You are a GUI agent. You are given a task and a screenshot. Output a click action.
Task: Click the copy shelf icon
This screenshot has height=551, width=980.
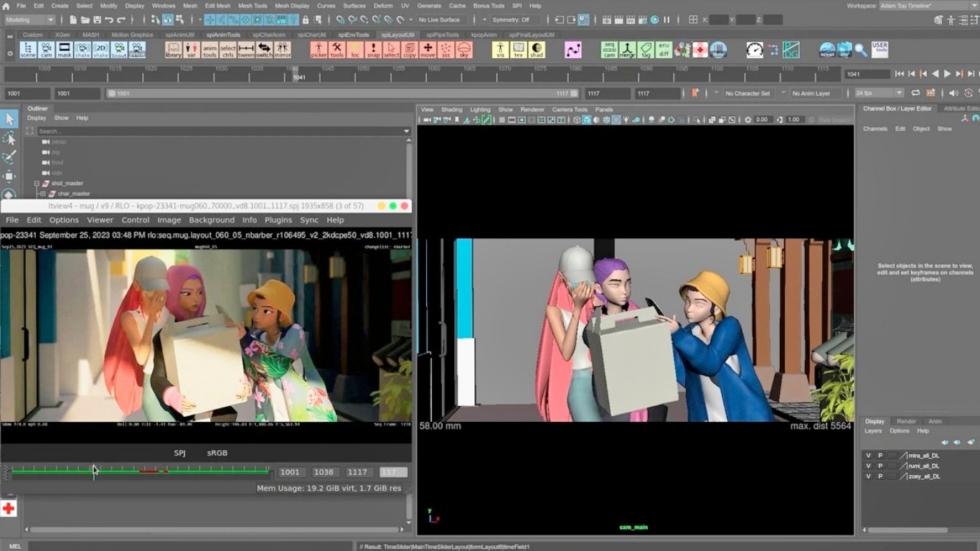click(x=410, y=50)
